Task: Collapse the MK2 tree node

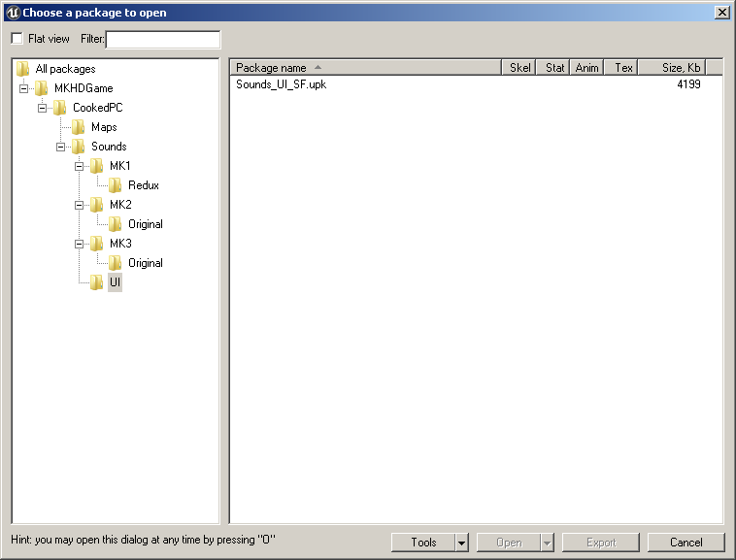Action: click(79, 205)
